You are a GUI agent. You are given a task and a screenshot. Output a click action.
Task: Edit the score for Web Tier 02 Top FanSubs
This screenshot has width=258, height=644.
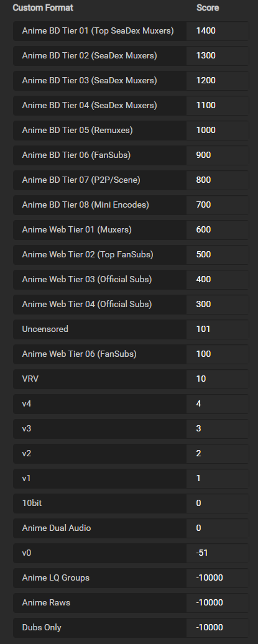pyautogui.click(x=218, y=254)
